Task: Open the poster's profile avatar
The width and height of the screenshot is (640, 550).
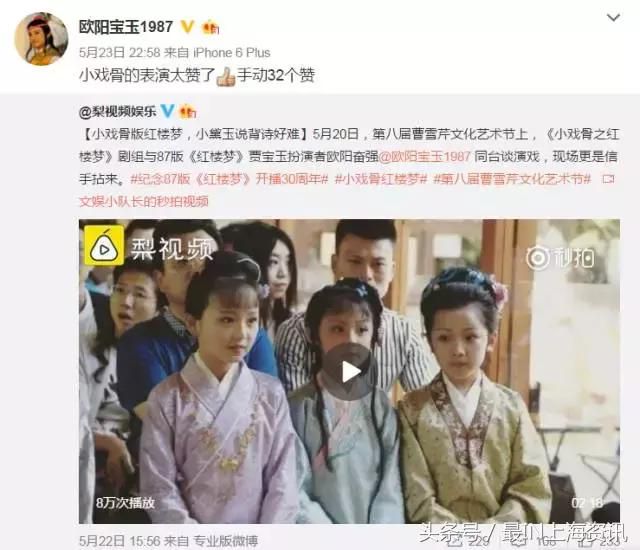Action: pyautogui.click(x=41, y=39)
